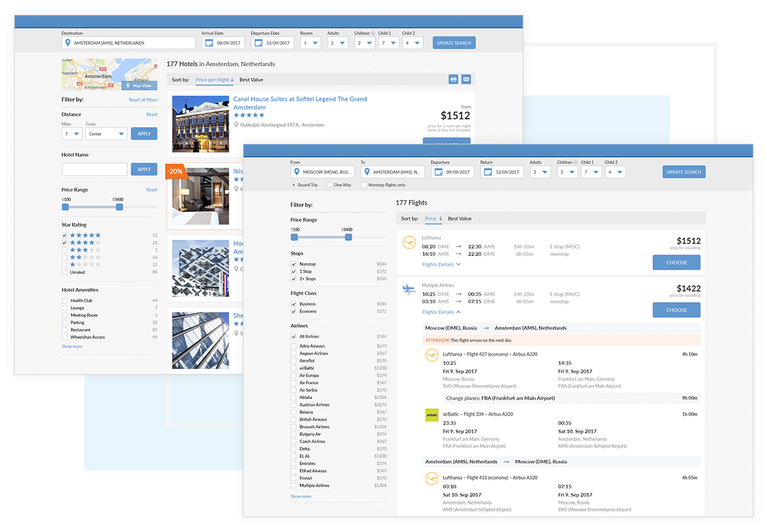This screenshot has width=767, height=532.
Task: Click Lufthansa logo on $1512 flight
Action: (x=409, y=243)
